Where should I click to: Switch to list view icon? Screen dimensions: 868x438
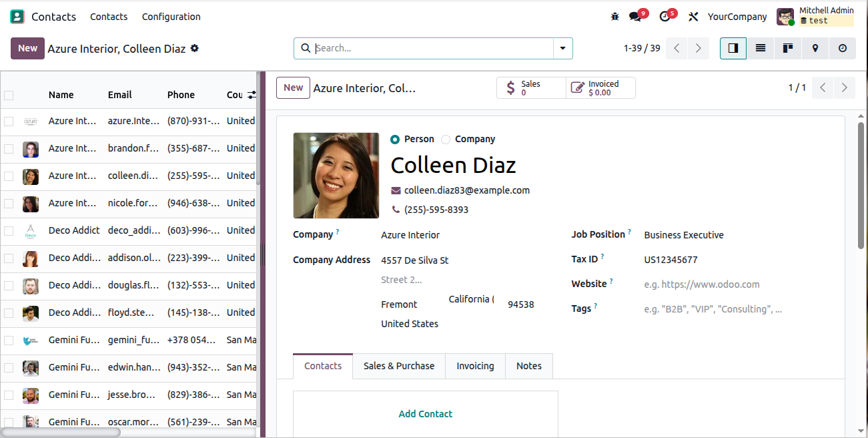(760, 48)
